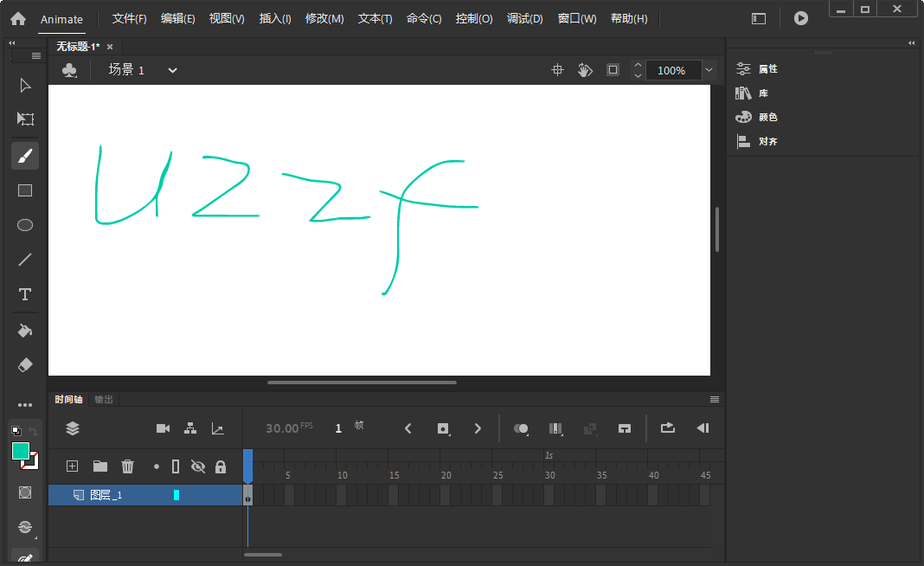924x566 pixels.
Task: Open the zoom level dropdown at 100%
Action: pyautogui.click(x=709, y=70)
